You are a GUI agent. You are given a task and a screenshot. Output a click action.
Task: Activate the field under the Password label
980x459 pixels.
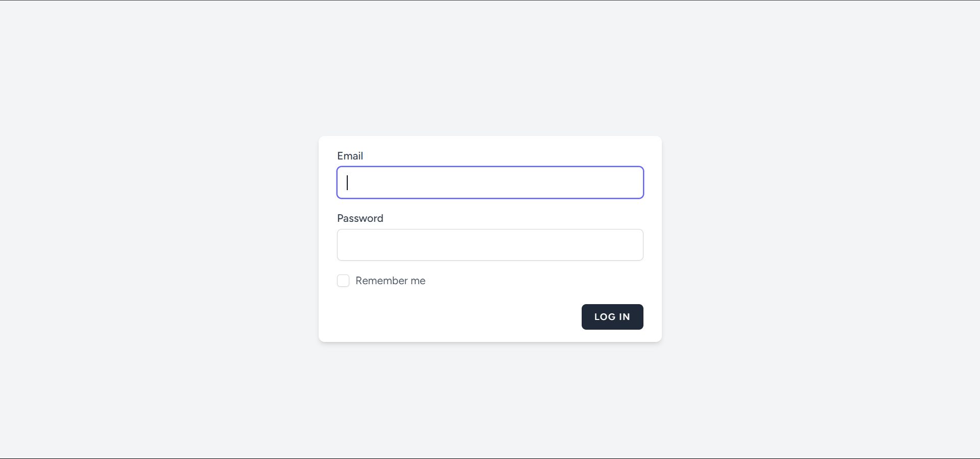(x=490, y=245)
